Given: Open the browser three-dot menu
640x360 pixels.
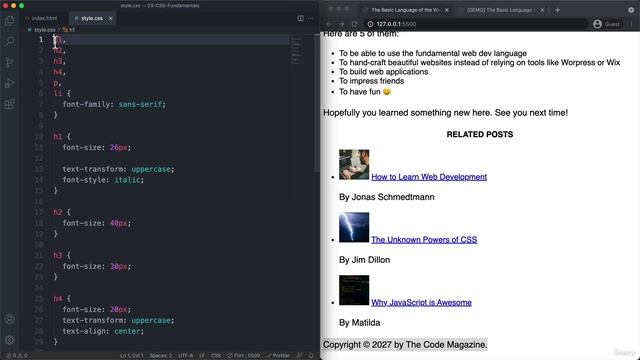Looking at the screenshot, I should pos(631,24).
